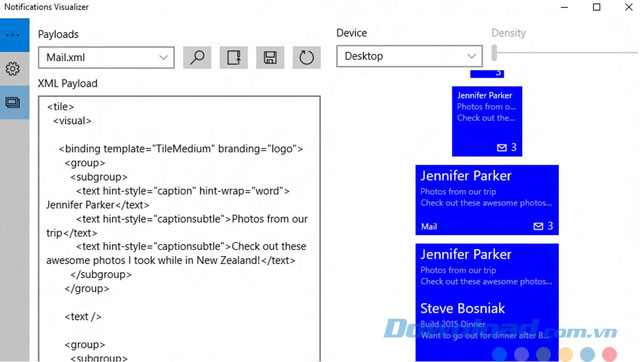Save payload with floppy disk icon

pyautogui.click(x=270, y=58)
